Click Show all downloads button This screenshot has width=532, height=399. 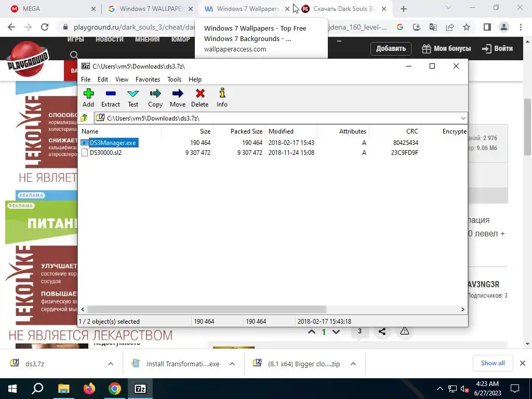493,363
